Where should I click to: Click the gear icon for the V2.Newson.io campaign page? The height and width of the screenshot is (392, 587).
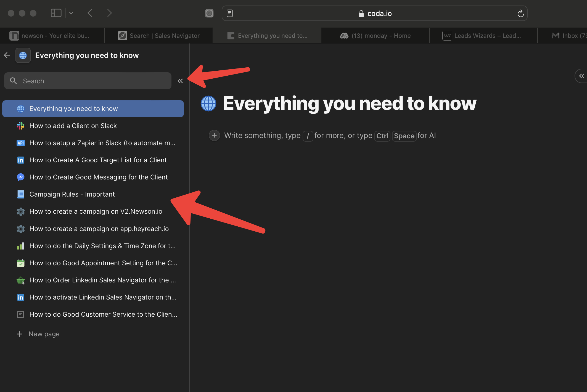21,212
